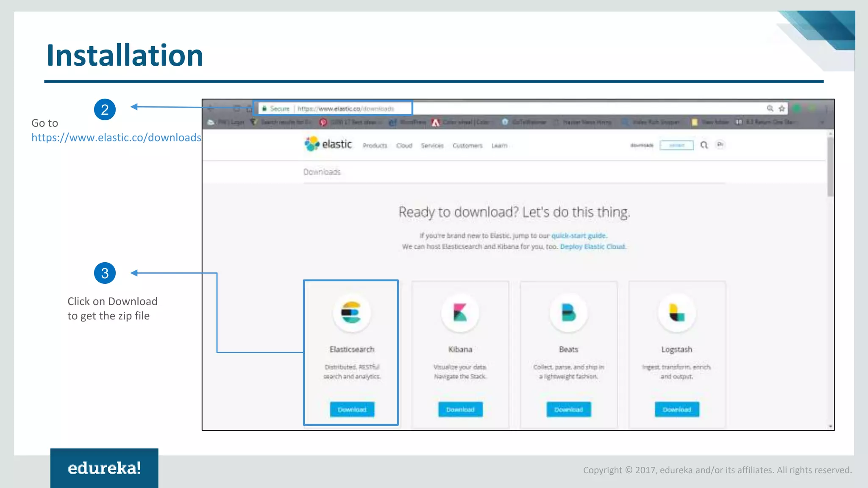Click the site search magnifier icon
This screenshot has height=488, width=868.
(x=704, y=145)
